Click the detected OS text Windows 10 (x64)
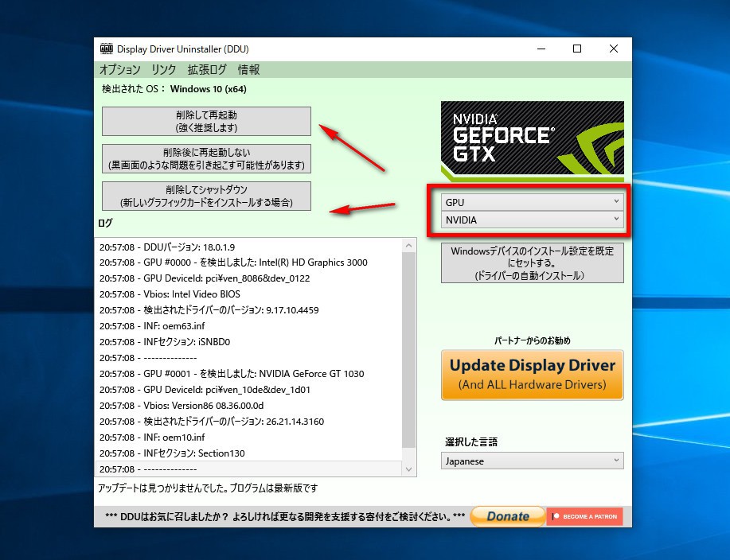 (x=208, y=89)
